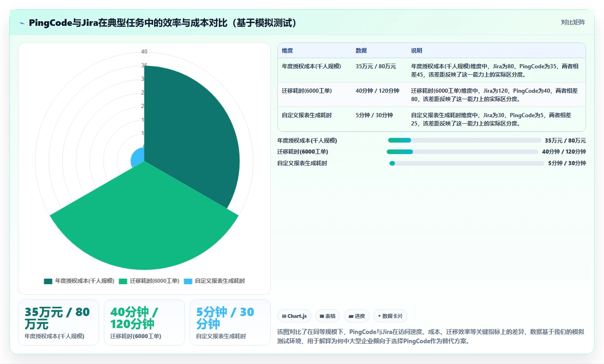Open the 40分钟 / 120分钟 data card

144,322
